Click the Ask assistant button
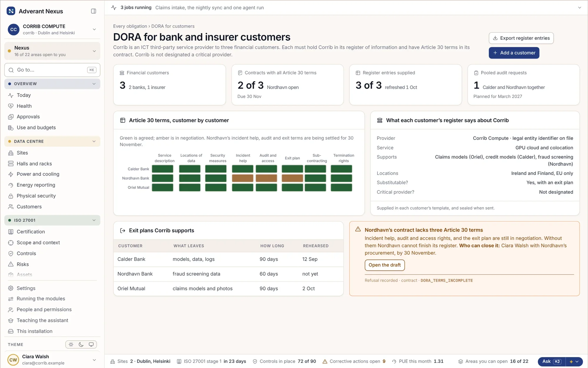 click(552, 362)
